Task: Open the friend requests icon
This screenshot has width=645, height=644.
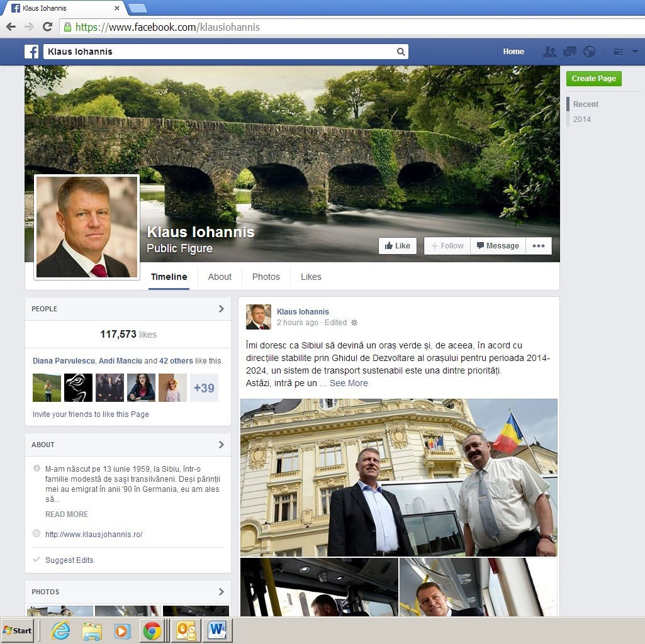Action: point(549,52)
